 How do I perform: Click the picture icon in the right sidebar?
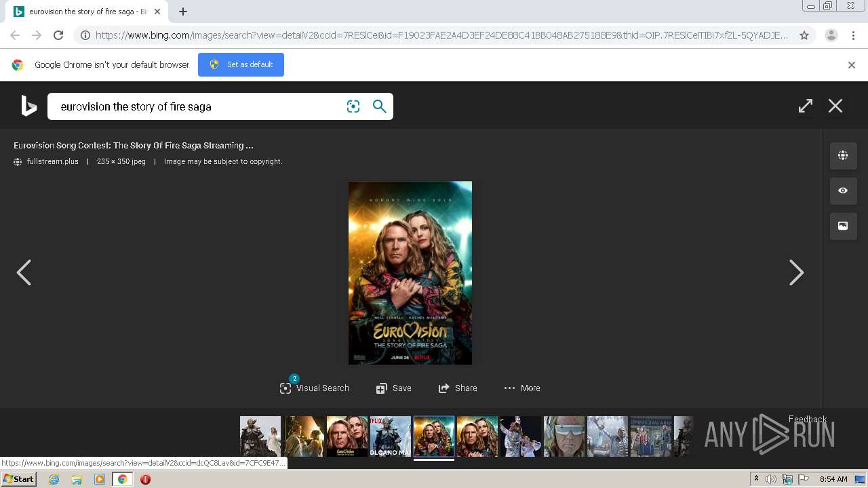843,226
